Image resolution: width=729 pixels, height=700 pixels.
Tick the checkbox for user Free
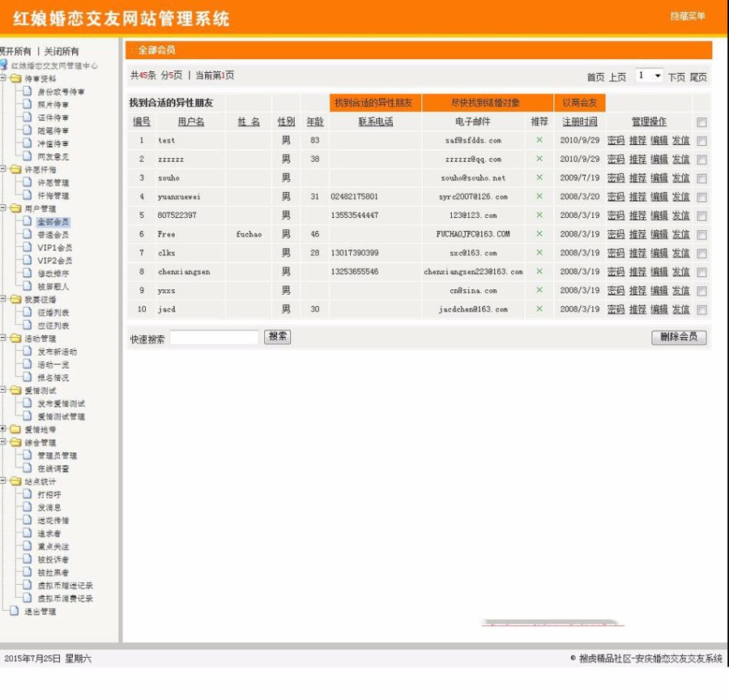coord(701,235)
